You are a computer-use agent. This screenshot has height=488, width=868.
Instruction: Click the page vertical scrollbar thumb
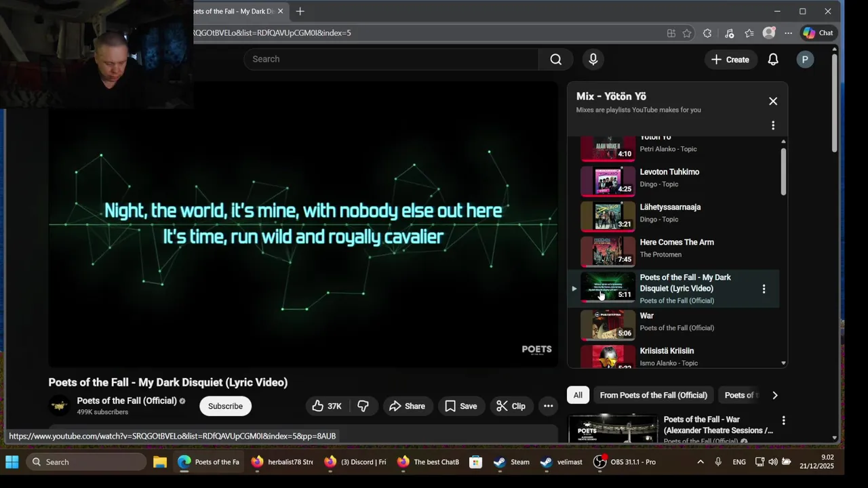[834, 103]
